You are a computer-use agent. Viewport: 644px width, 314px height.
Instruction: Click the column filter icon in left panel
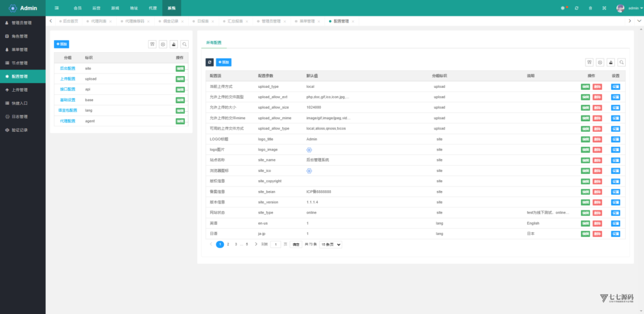coord(152,44)
